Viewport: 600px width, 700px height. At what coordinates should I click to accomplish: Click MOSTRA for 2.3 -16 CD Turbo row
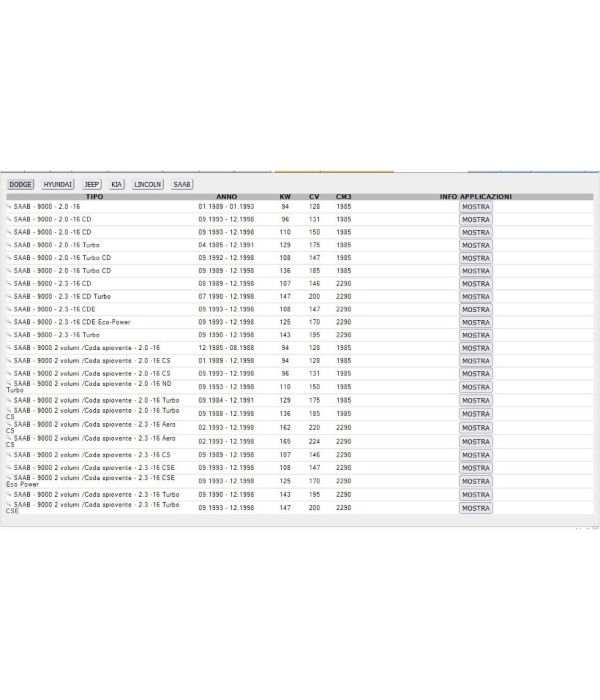[476, 297]
